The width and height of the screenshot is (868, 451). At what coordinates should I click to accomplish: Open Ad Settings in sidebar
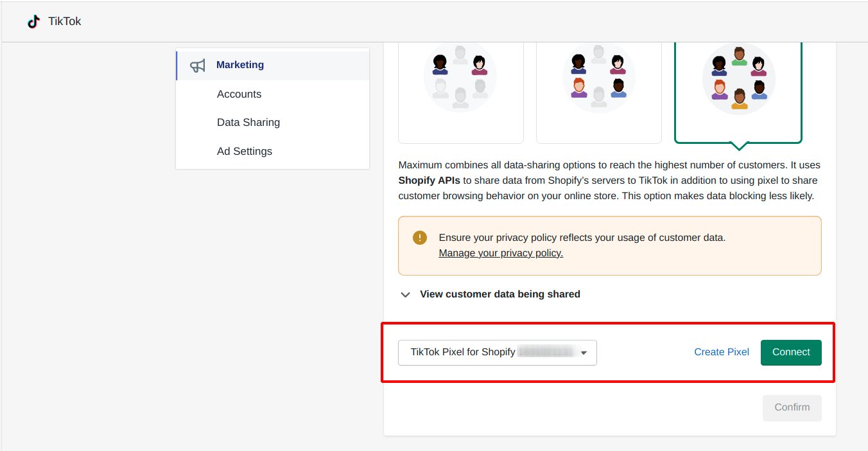[x=245, y=151]
